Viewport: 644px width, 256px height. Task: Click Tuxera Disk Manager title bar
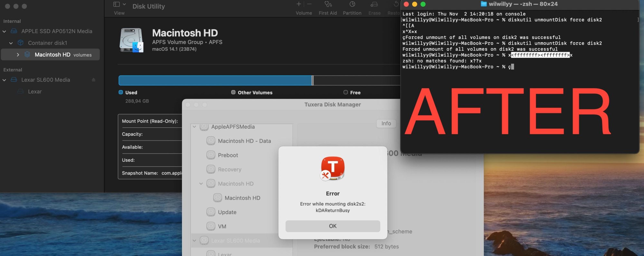point(333,105)
